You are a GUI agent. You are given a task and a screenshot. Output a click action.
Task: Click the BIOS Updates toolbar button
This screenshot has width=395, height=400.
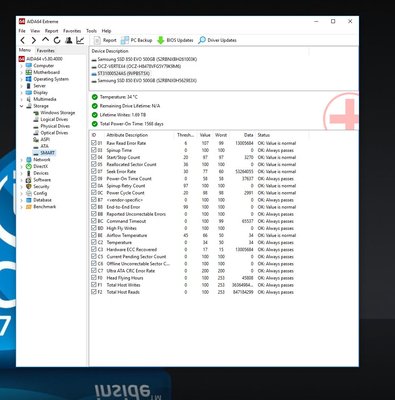click(175, 40)
